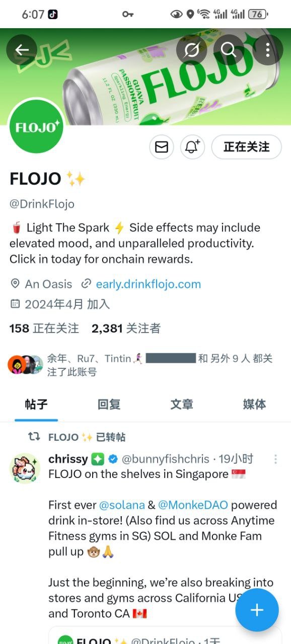This screenshot has height=644, width=291.
Task: Enable notifications with the bell icon
Action: pyautogui.click(x=192, y=147)
